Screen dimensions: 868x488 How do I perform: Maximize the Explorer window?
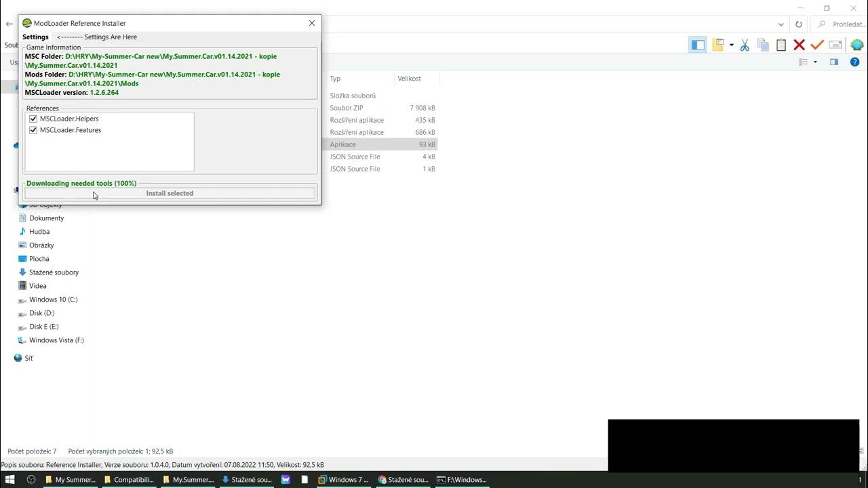click(x=827, y=8)
